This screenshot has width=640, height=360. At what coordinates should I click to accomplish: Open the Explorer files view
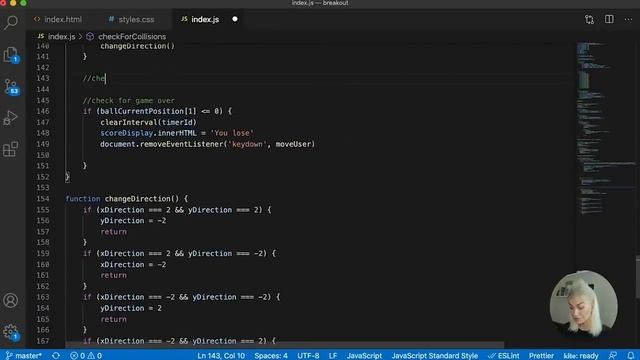[11, 55]
